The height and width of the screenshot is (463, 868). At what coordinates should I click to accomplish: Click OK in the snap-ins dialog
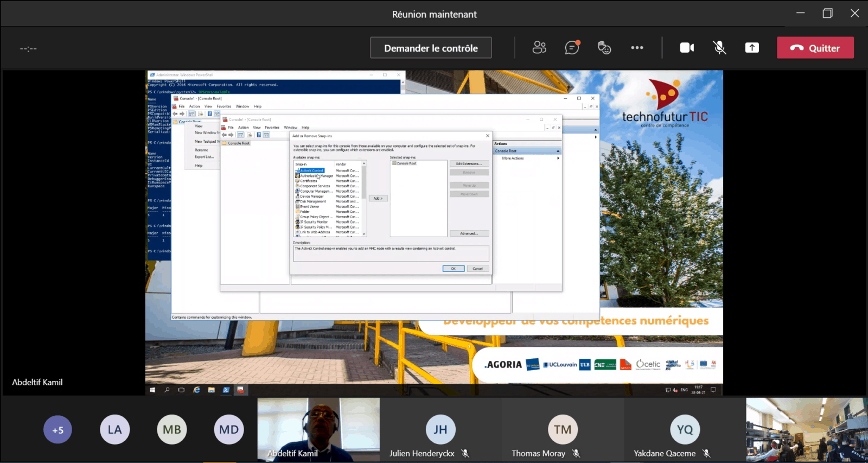click(x=453, y=269)
